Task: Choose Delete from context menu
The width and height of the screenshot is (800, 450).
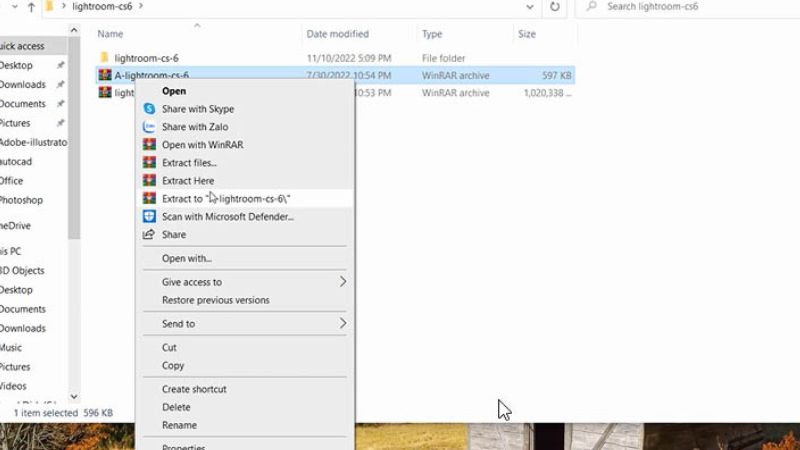Action: point(176,407)
